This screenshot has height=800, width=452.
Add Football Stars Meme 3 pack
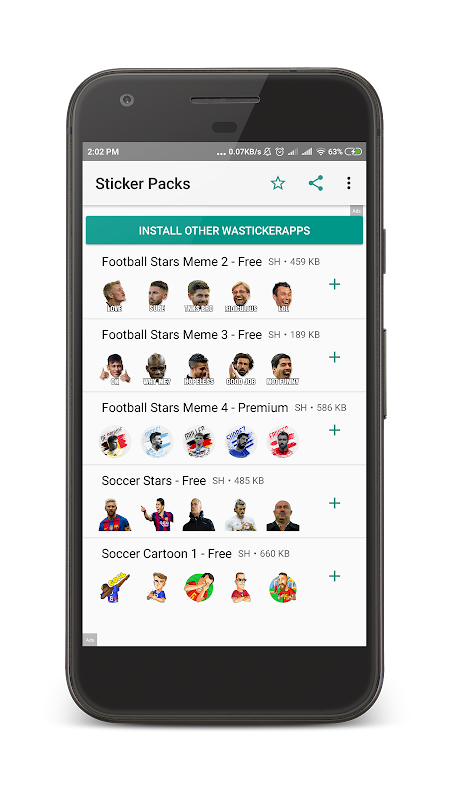click(x=334, y=357)
